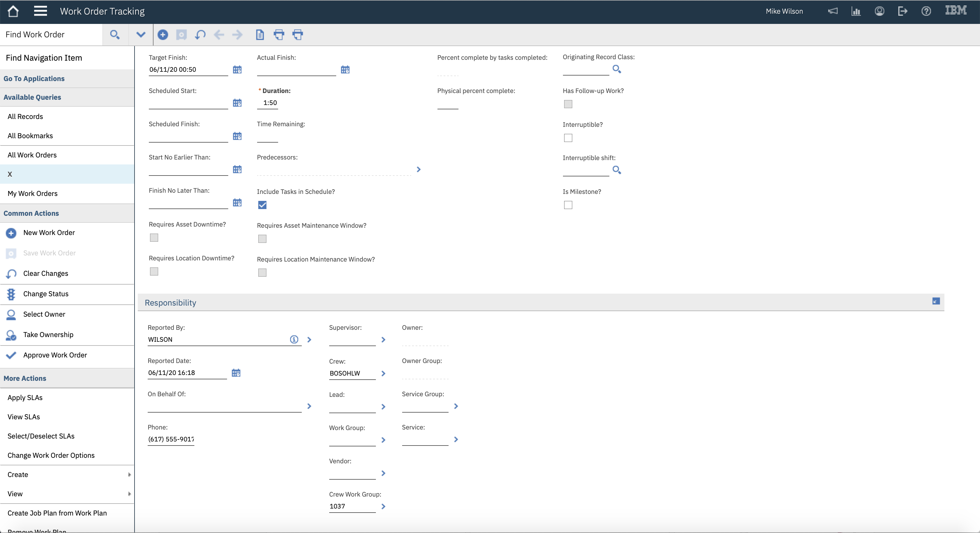Screen dimensions: 980x533
Task: Uncheck Include Tasks in Schedule checkbox
Action: pos(262,205)
